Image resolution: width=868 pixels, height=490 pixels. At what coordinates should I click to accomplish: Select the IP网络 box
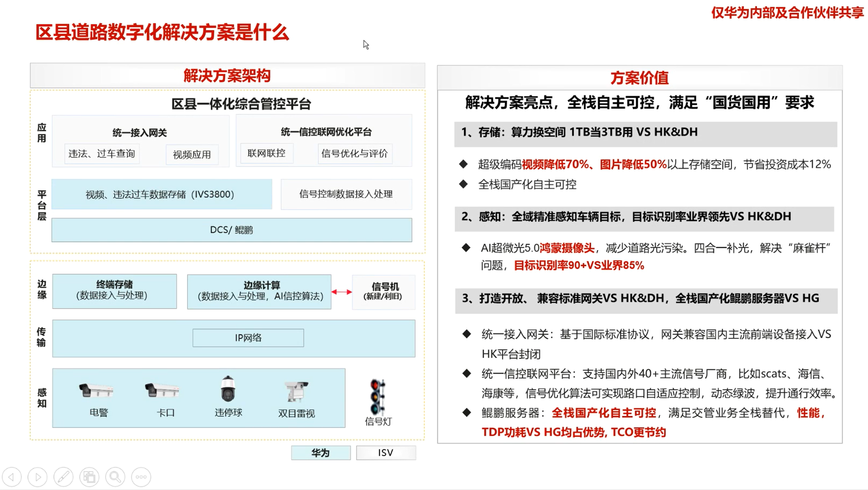[x=248, y=338]
